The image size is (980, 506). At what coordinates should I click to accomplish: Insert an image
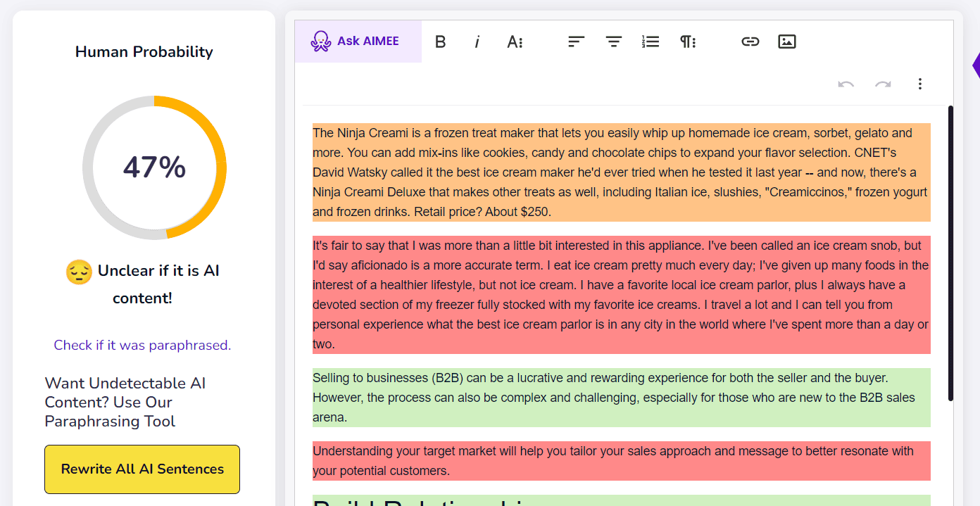pos(787,42)
